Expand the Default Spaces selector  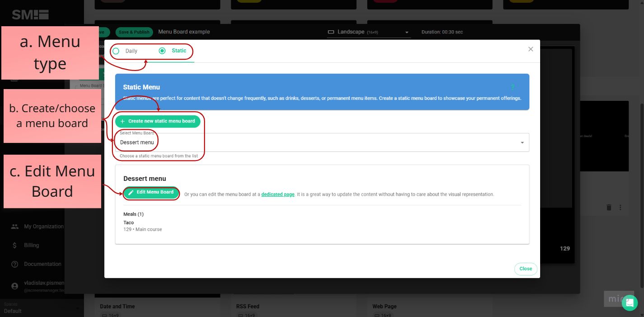[41, 308]
